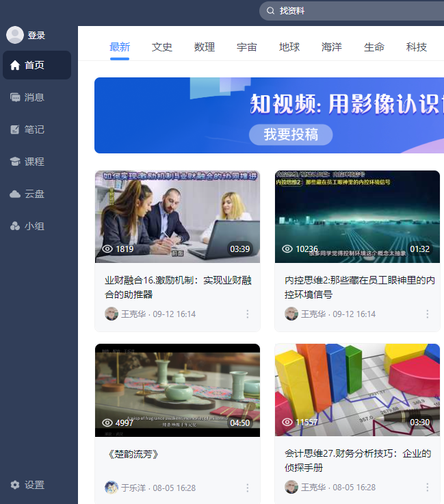Click the notes pencil icon
This screenshot has height=504, width=444.
coord(15,129)
